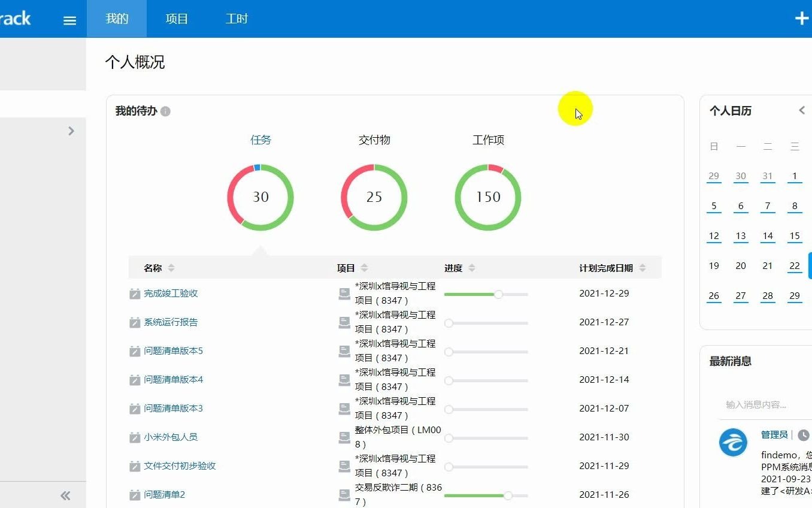
Task: Switch to 我的 tab
Action: (117, 19)
